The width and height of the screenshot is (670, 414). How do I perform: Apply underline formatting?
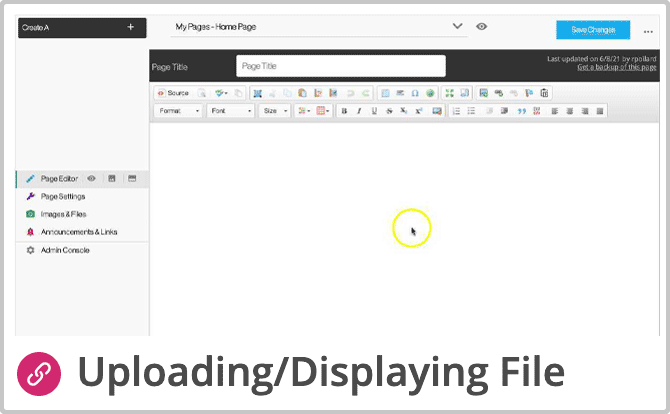coord(374,111)
